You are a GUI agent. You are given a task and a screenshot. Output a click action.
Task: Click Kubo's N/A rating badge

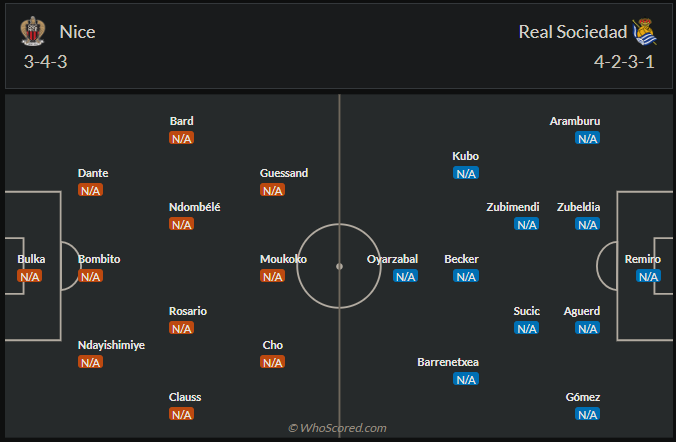[466, 174]
